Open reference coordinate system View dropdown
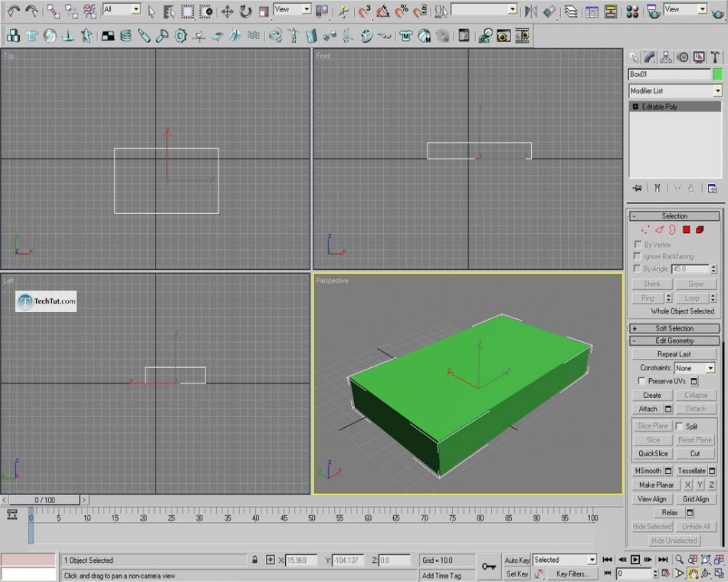728x582 pixels. pos(292,9)
